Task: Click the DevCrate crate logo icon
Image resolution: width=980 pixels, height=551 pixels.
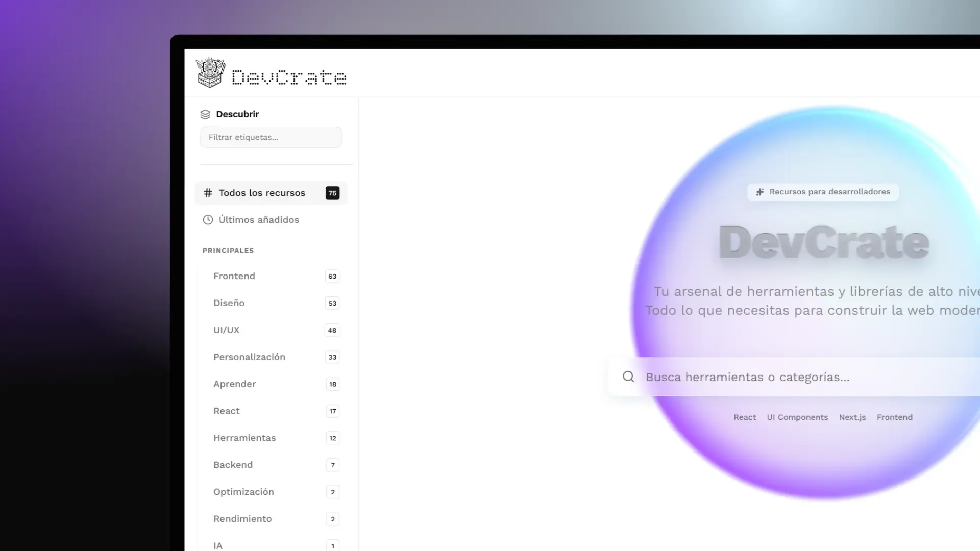Action: pos(210,73)
